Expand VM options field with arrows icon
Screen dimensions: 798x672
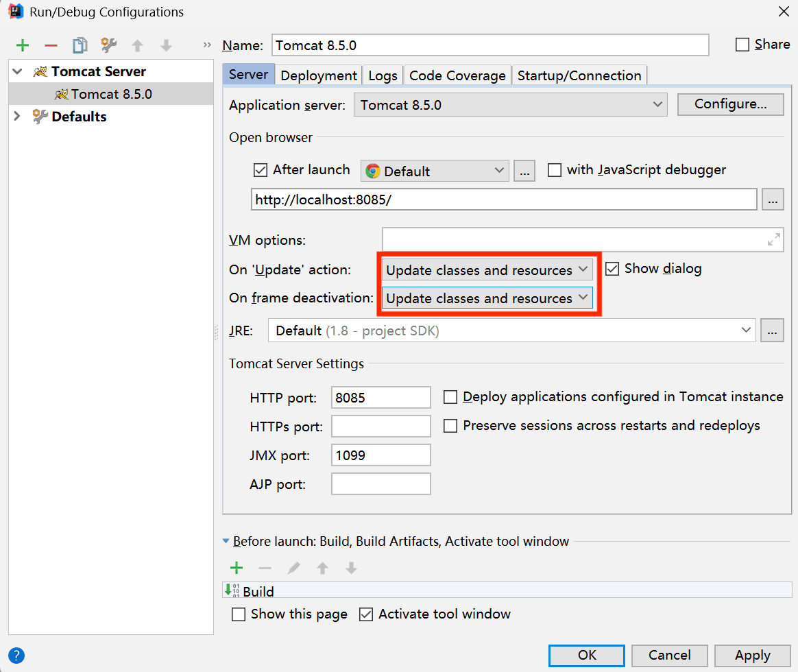pyautogui.click(x=773, y=239)
